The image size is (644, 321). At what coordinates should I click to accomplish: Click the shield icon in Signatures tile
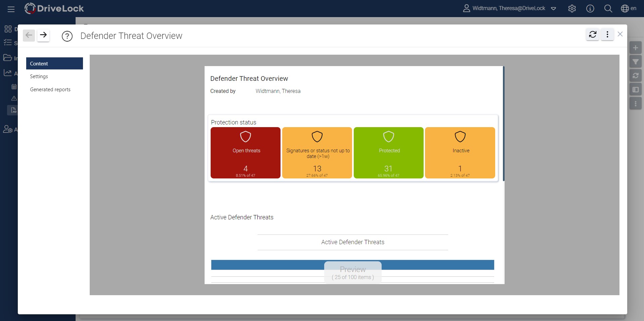click(x=317, y=137)
